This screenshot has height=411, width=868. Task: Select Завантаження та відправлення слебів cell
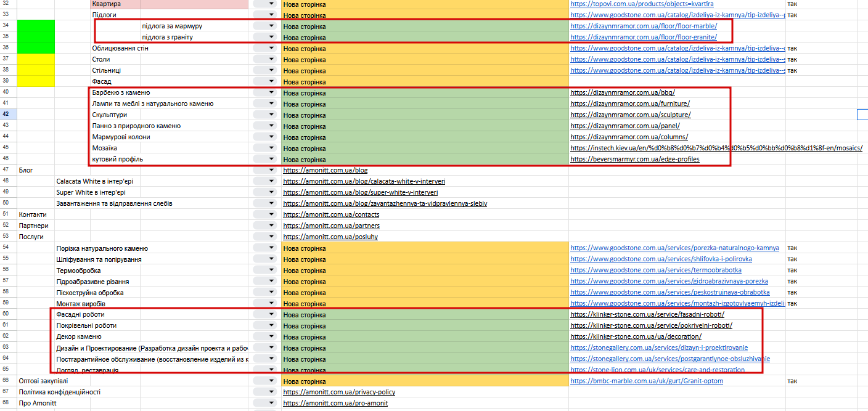114,204
